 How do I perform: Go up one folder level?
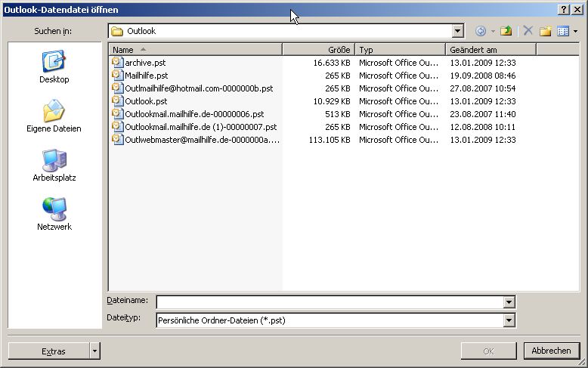(x=506, y=31)
